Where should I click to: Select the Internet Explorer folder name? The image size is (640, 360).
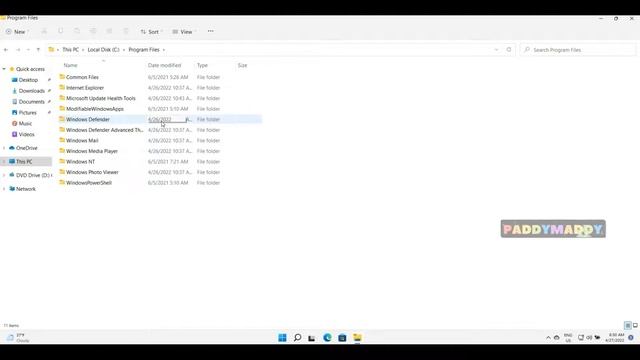[x=85, y=88]
